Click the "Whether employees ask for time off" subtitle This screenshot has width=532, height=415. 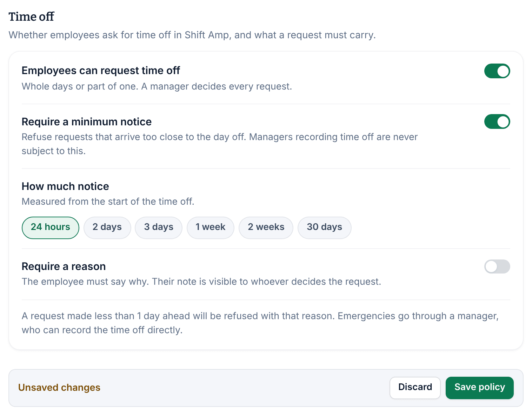[x=192, y=35]
